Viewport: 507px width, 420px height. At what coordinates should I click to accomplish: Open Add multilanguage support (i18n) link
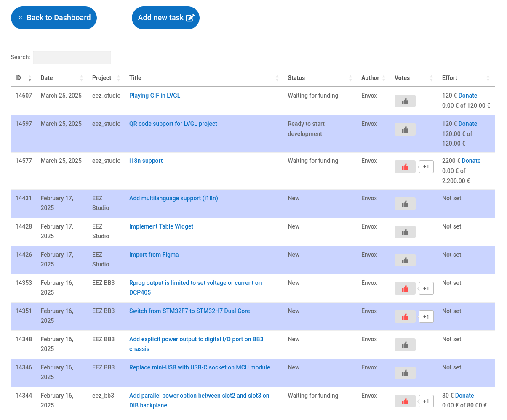point(173,198)
